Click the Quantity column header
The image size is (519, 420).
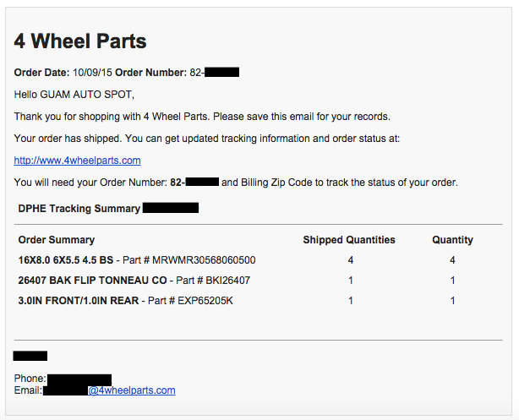click(452, 240)
